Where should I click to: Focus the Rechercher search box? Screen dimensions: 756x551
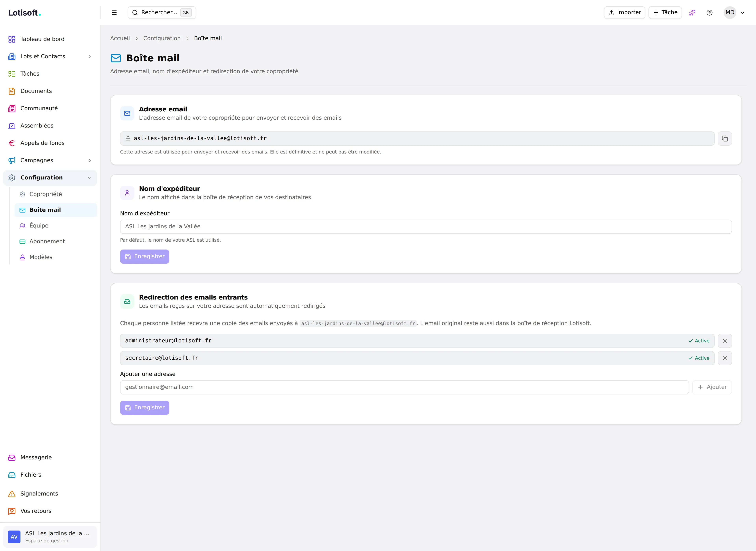(162, 13)
